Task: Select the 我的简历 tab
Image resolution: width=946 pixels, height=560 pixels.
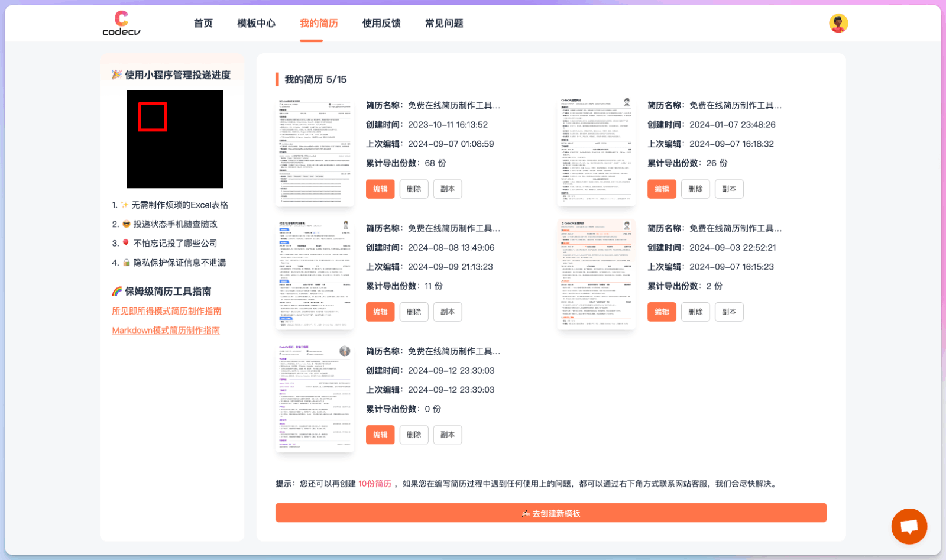Action: point(318,23)
